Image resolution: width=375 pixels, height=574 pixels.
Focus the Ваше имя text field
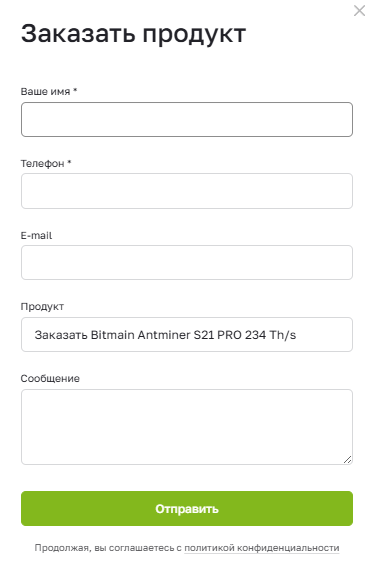tap(187, 119)
